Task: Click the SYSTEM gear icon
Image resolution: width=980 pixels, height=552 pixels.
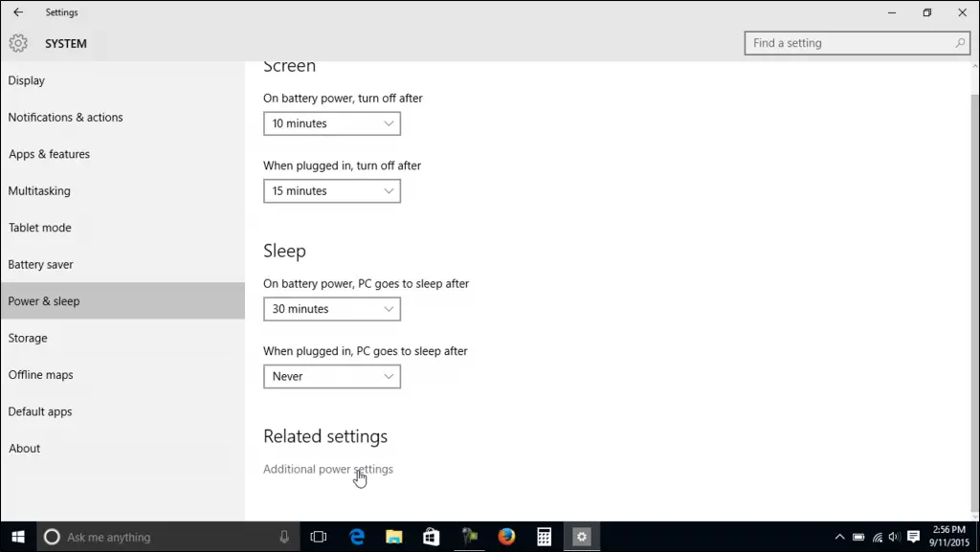Action: point(18,43)
